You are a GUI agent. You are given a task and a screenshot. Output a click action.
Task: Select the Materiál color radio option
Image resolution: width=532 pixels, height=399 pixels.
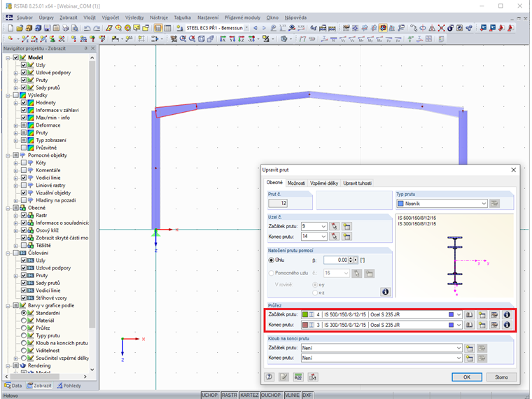tap(23, 321)
